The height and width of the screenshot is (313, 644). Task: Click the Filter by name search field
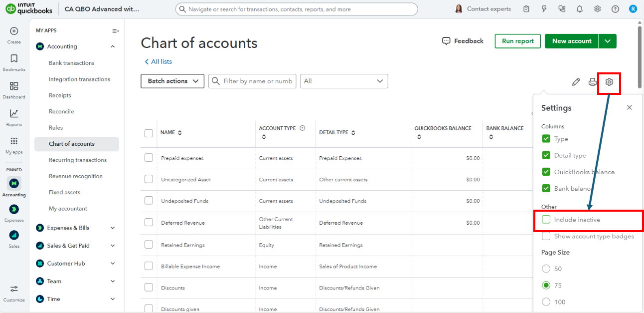coord(257,81)
